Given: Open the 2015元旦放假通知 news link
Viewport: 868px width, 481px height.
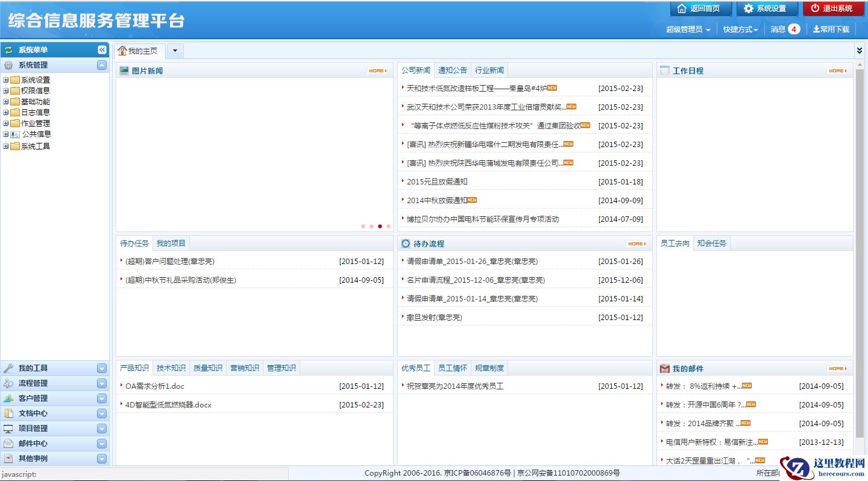Looking at the screenshot, I should click(x=437, y=182).
